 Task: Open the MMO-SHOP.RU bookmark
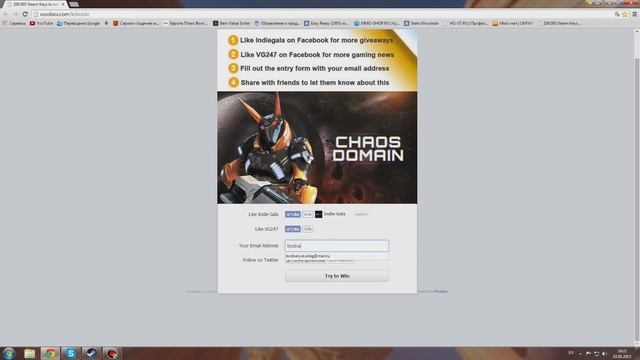click(x=376, y=23)
